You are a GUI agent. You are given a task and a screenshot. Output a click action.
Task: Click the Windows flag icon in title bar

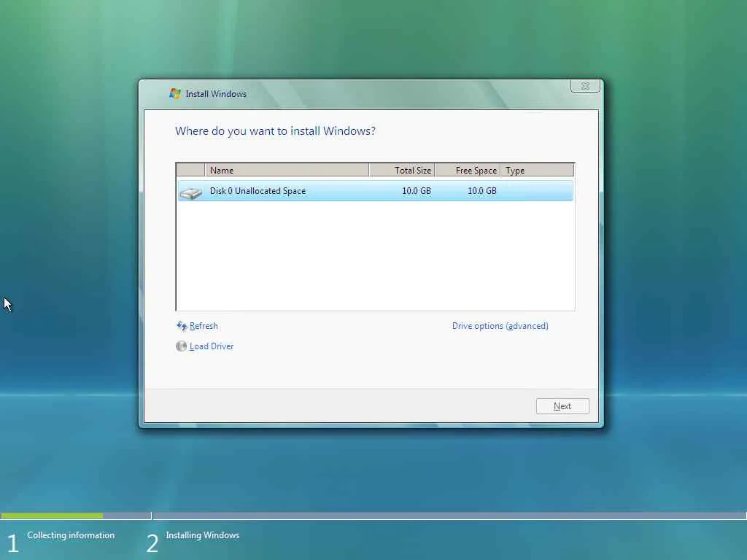175,94
